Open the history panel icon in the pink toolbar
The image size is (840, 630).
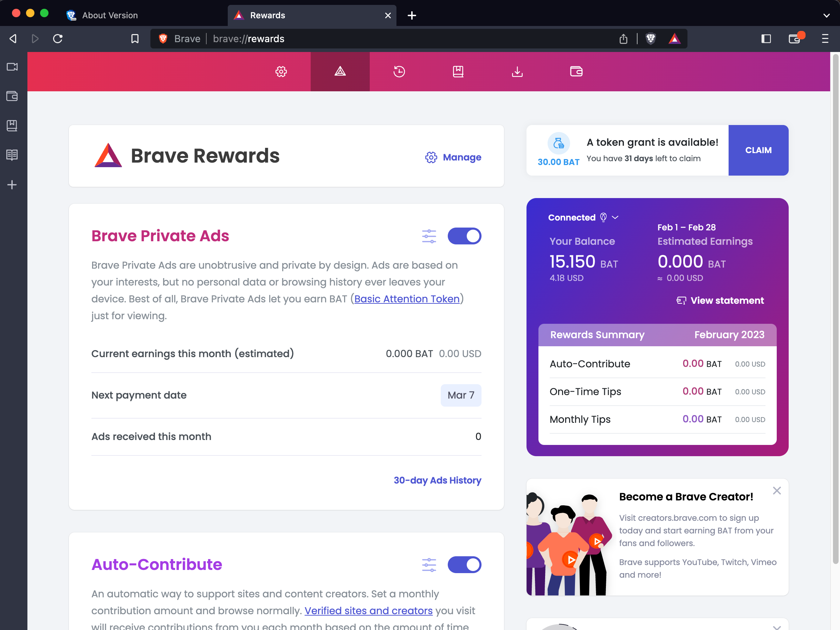(399, 71)
